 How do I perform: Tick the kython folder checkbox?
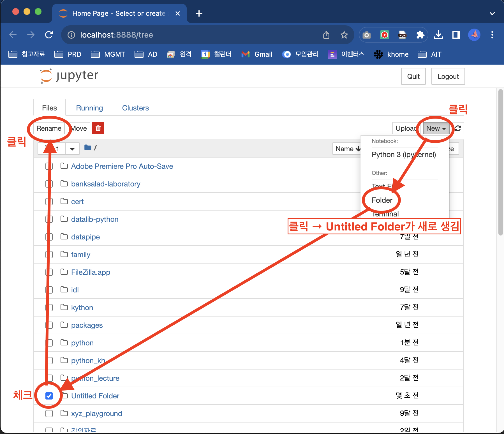(x=49, y=308)
